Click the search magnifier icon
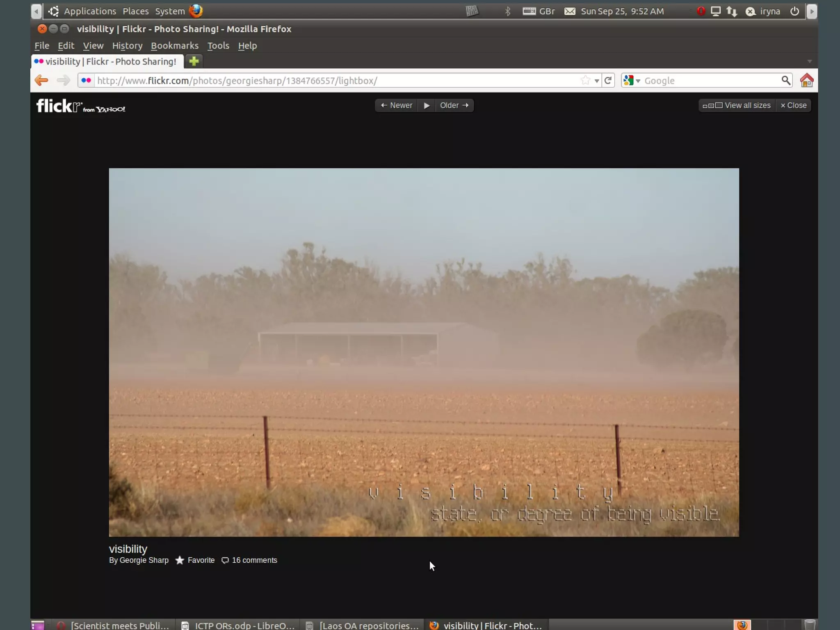The image size is (840, 630). pyautogui.click(x=785, y=80)
